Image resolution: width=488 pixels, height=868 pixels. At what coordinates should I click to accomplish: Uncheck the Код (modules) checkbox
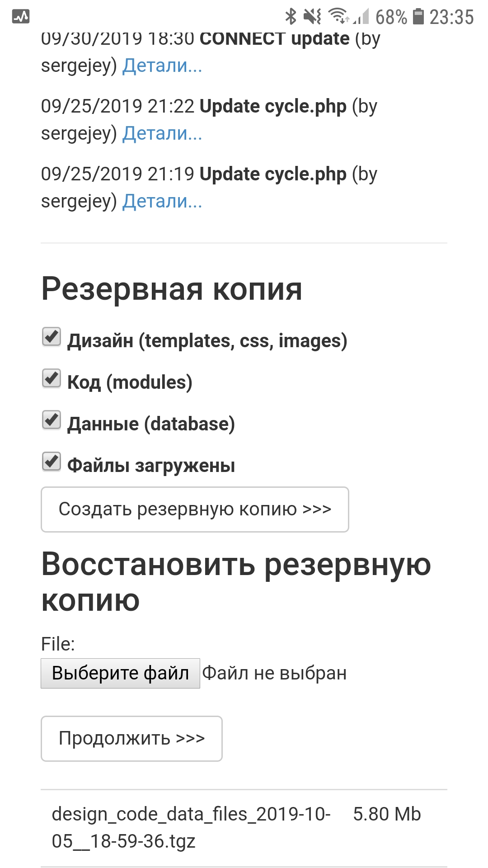(51, 379)
